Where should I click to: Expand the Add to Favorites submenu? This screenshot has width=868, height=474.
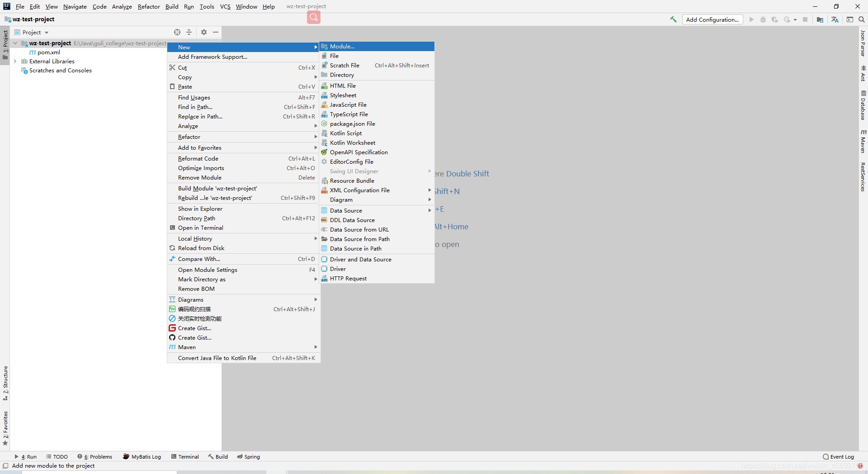coord(244,148)
